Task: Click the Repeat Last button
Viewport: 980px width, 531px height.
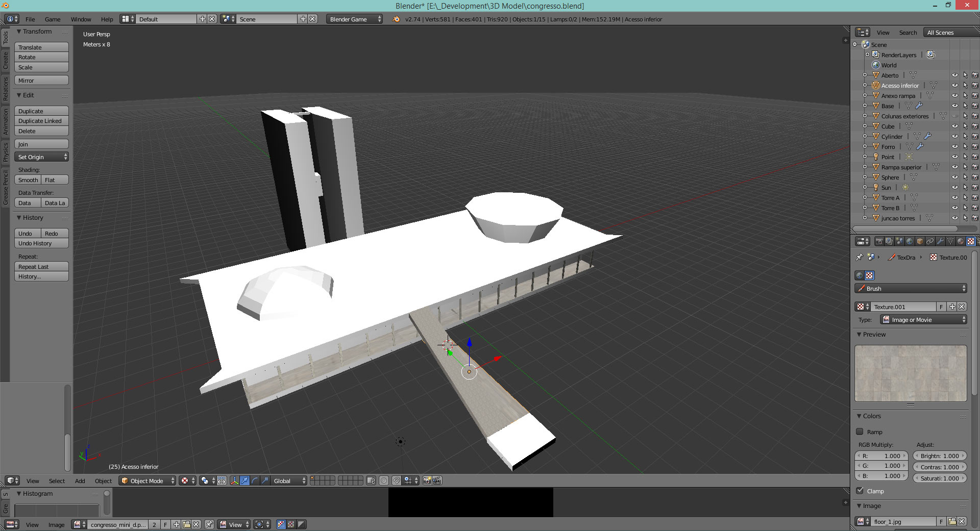Action: click(41, 266)
